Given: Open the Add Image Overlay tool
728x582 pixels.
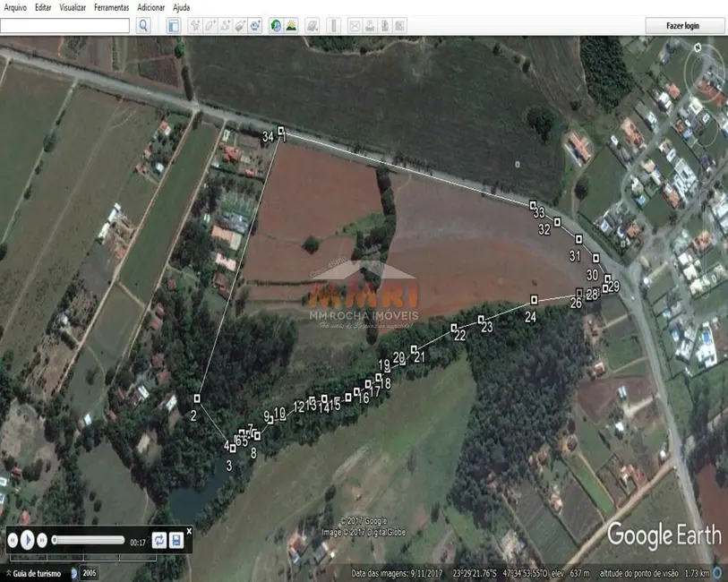Looking at the screenshot, I should pos(236,25).
